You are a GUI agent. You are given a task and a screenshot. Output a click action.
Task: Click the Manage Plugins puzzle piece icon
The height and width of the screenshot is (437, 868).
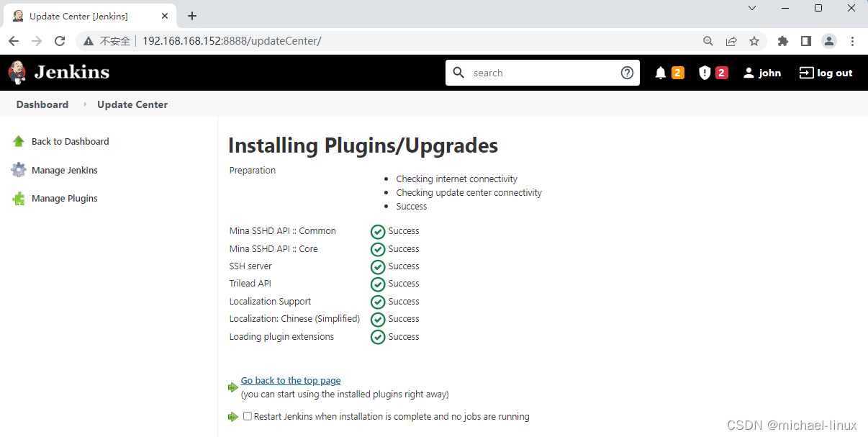[x=19, y=199]
